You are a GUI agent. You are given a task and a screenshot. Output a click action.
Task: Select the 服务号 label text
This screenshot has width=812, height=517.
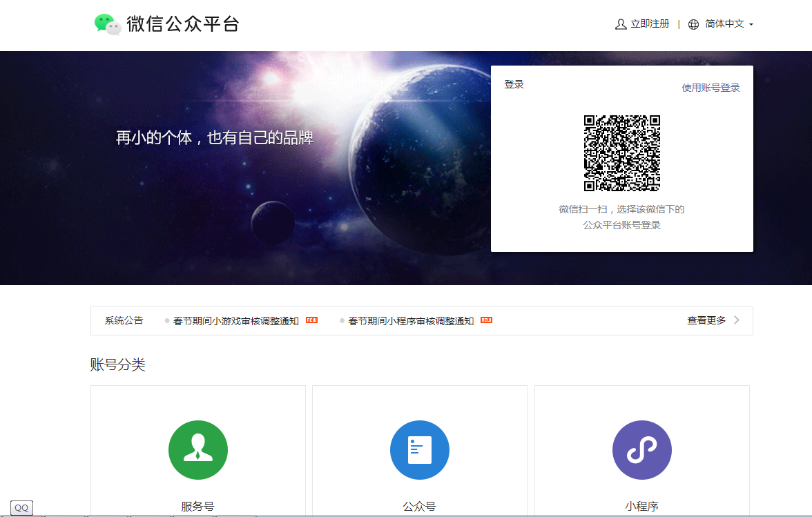click(x=198, y=507)
